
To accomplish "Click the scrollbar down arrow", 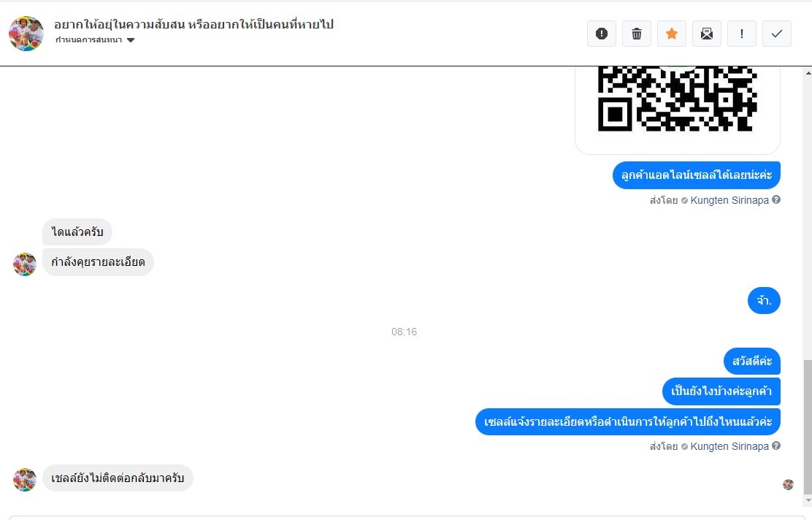I will point(808,500).
